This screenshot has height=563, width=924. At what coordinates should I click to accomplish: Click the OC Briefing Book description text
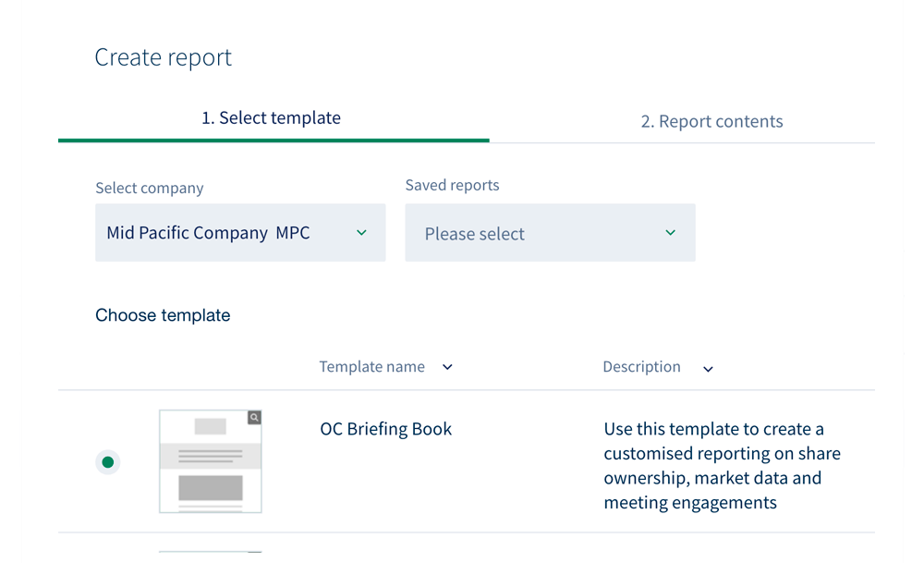pos(722,466)
